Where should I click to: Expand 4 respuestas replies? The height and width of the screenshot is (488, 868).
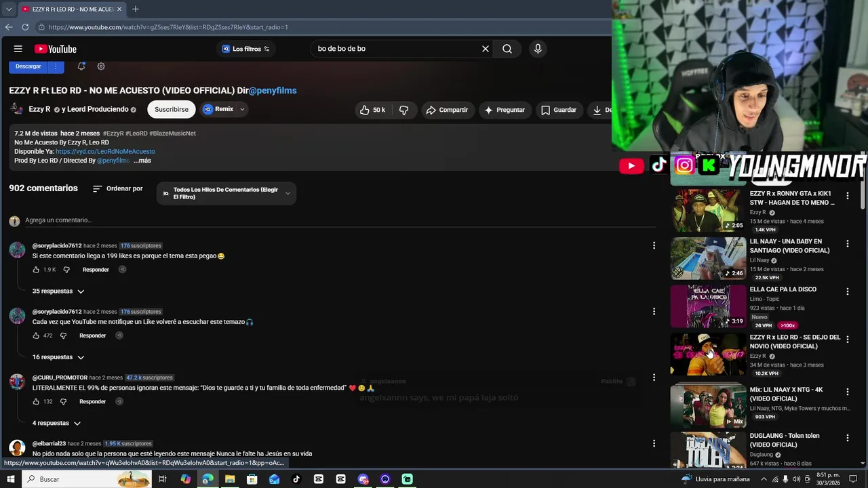[57, 423]
